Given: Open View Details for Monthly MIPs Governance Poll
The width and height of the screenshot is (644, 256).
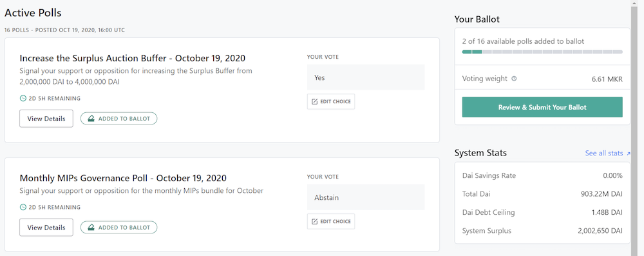Looking at the screenshot, I should [x=46, y=227].
